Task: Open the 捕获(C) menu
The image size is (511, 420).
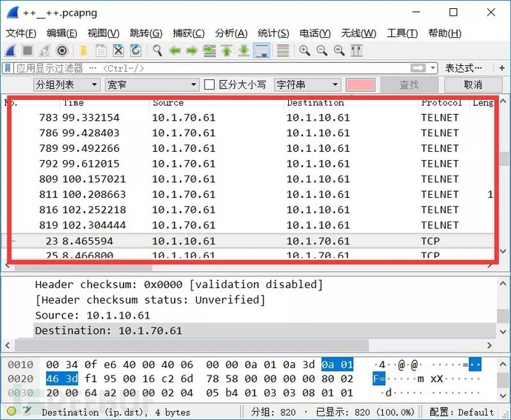Action: click(189, 33)
